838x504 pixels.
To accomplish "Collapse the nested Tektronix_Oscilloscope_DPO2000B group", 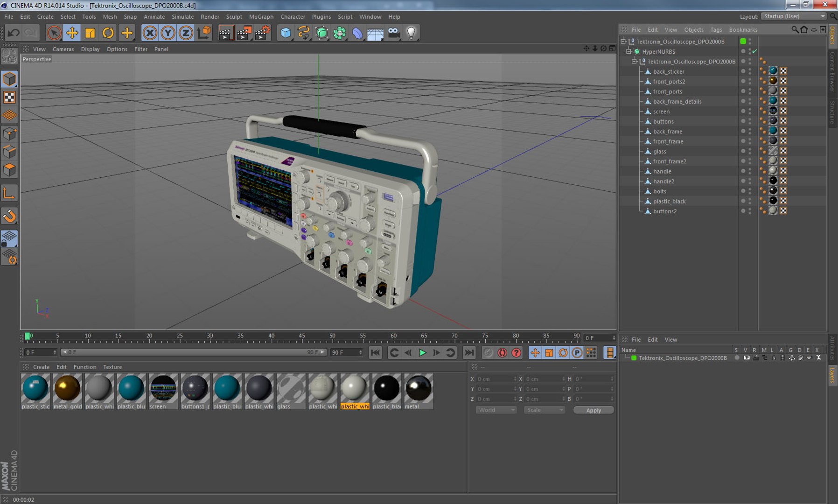I will [635, 61].
